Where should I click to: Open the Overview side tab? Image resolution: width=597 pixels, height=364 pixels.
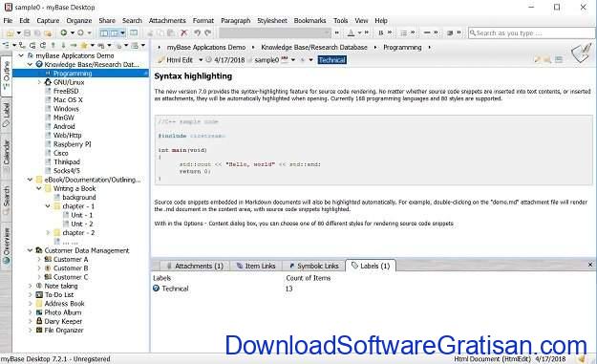click(x=6, y=246)
